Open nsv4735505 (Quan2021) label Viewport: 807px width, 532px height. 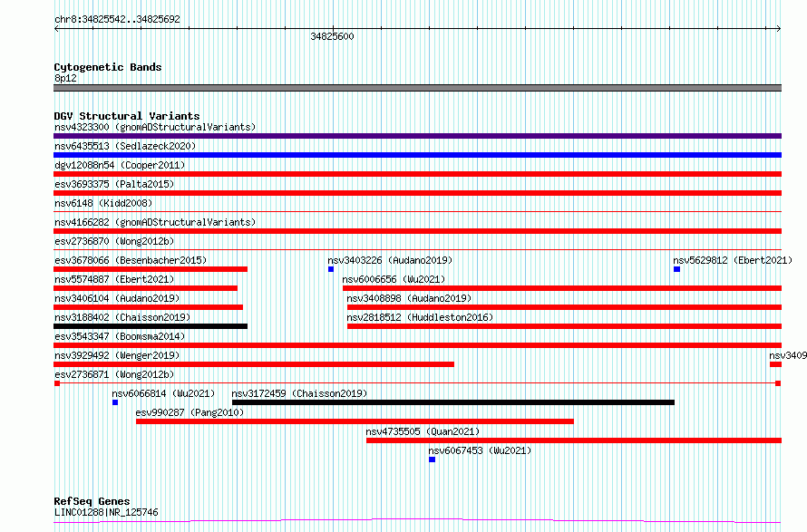(423, 431)
